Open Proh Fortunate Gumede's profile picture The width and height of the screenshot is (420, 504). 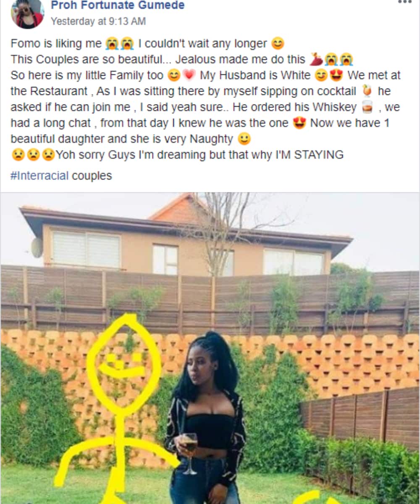[27, 13]
